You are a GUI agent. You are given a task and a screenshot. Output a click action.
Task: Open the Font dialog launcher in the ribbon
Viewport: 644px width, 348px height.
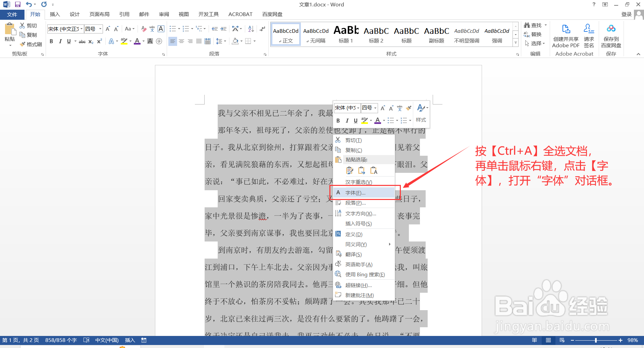(x=163, y=54)
